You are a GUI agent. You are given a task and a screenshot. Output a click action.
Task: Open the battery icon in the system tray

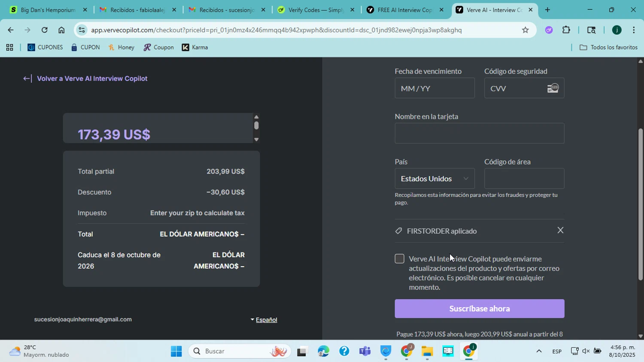597,351
